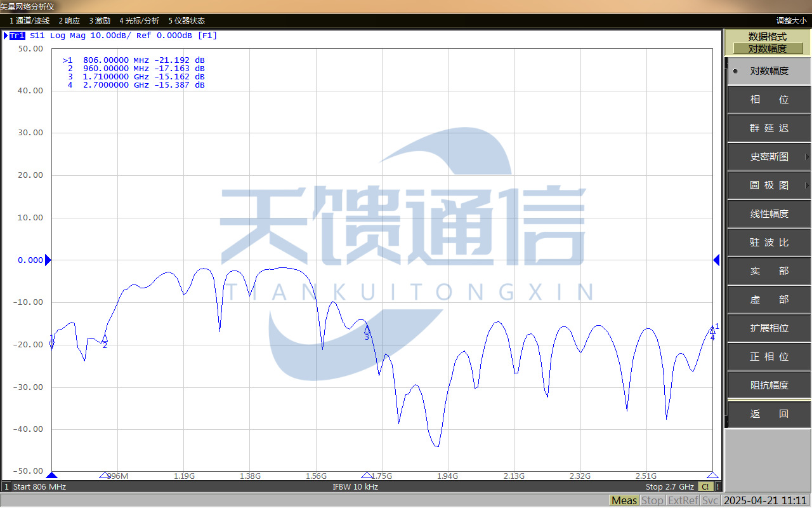The image size is (812, 508).
Task: Select marker readout 2.7000000 GHz -15.387 dB
Action: point(136,85)
